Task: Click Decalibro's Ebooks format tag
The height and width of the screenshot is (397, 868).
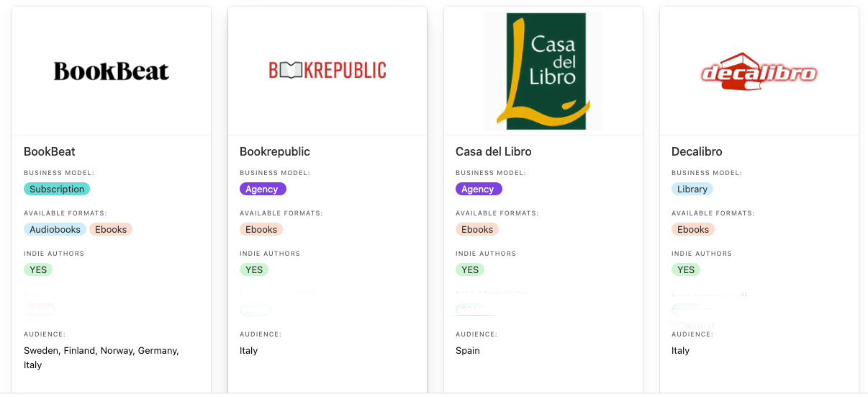Action: click(x=693, y=229)
